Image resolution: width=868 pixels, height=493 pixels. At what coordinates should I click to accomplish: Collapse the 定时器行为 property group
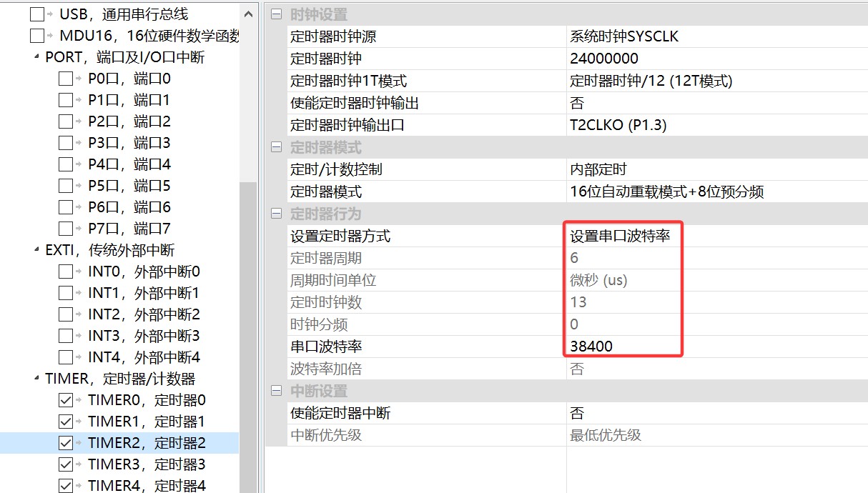276,214
